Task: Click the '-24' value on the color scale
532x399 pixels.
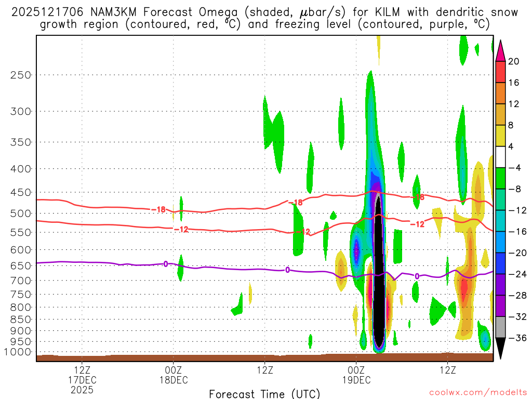Action: click(x=517, y=274)
